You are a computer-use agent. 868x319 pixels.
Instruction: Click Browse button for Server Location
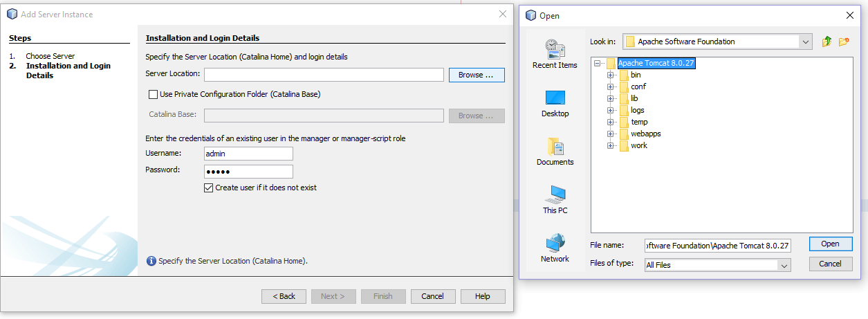click(x=477, y=75)
